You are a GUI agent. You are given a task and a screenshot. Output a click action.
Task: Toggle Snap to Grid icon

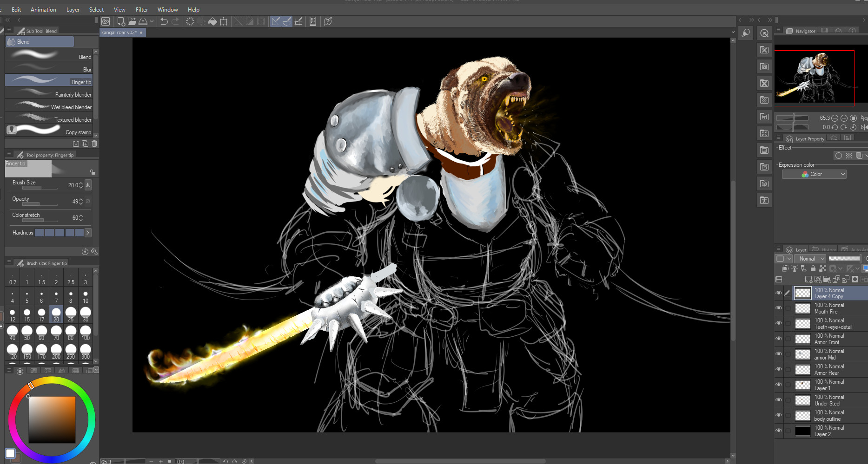298,21
